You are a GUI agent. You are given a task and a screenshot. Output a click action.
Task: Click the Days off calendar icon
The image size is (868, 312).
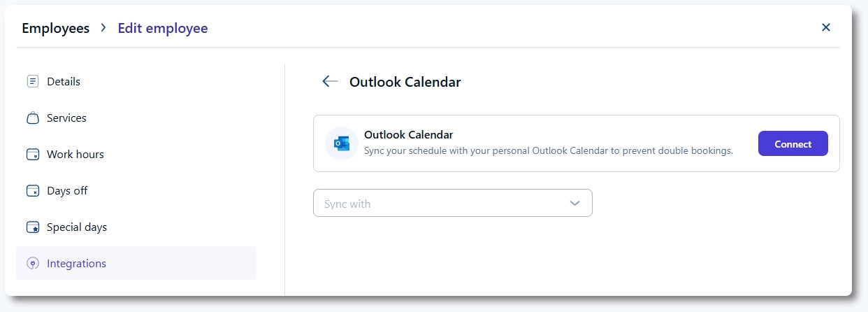32,191
